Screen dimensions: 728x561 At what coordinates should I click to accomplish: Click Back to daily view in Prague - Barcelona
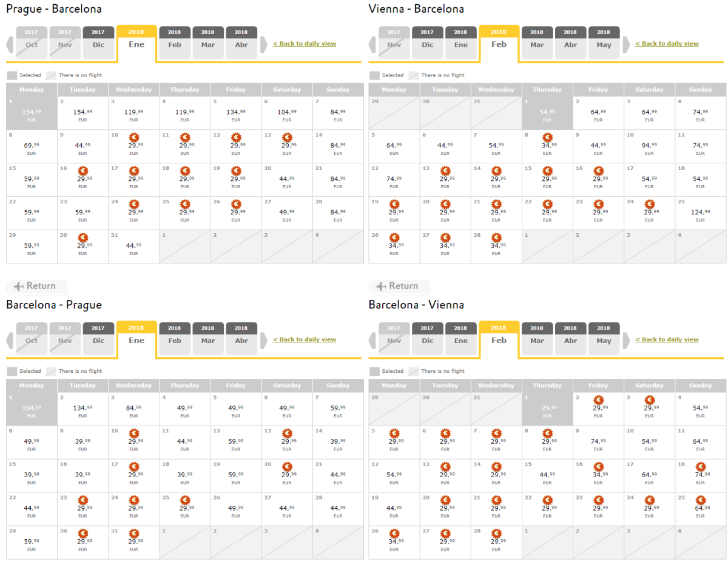click(x=305, y=44)
